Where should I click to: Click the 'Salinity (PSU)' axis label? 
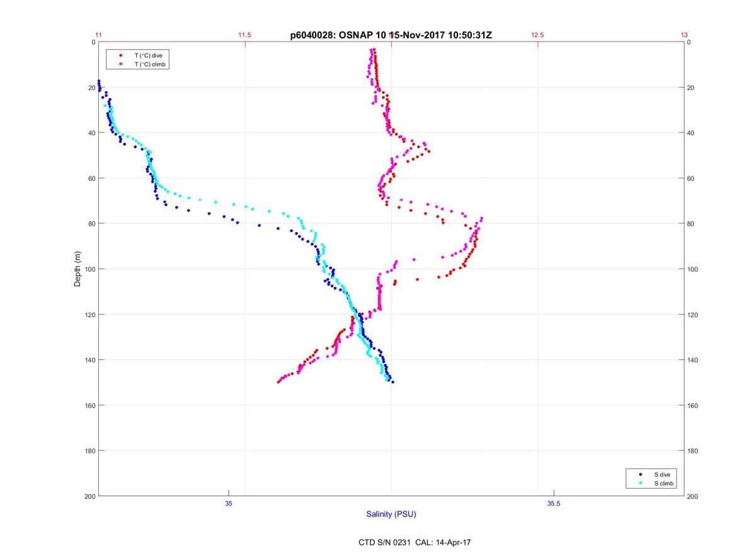pos(391,514)
